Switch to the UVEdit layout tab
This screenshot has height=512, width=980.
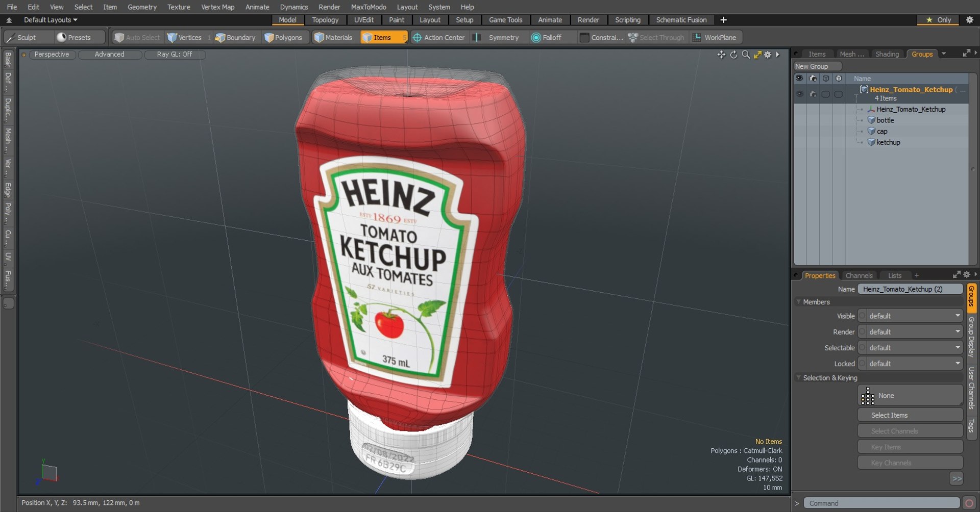coord(364,20)
